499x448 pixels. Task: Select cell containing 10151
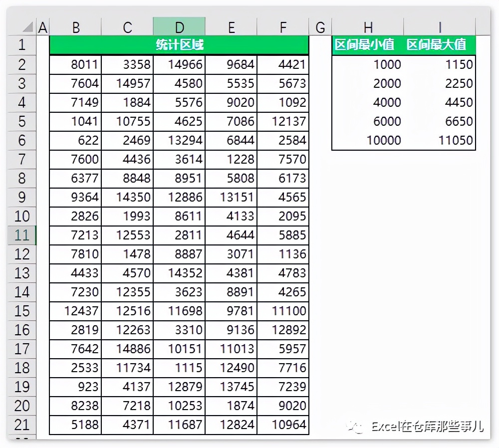(179, 349)
